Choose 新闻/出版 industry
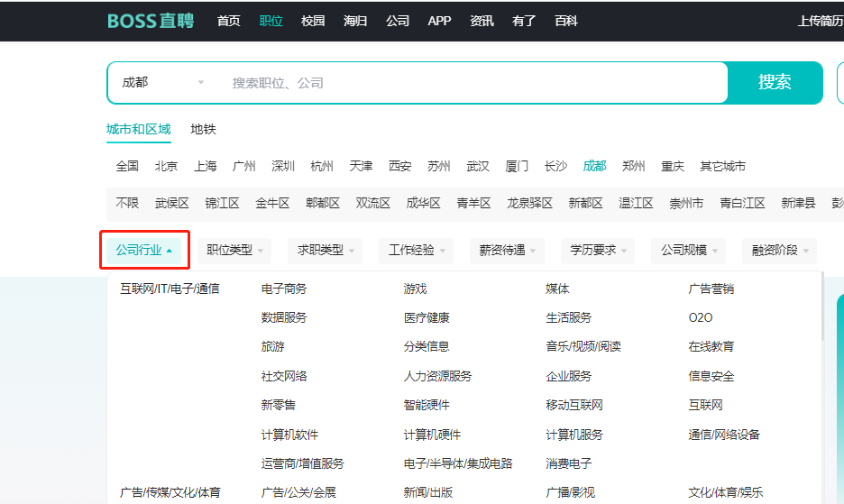Image resolution: width=844 pixels, height=504 pixels. point(428,492)
